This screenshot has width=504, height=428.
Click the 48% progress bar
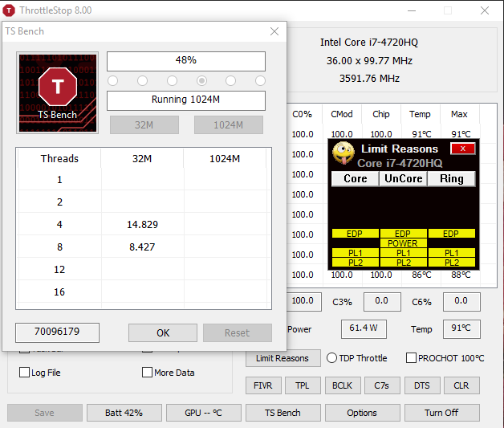(x=186, y=61)
